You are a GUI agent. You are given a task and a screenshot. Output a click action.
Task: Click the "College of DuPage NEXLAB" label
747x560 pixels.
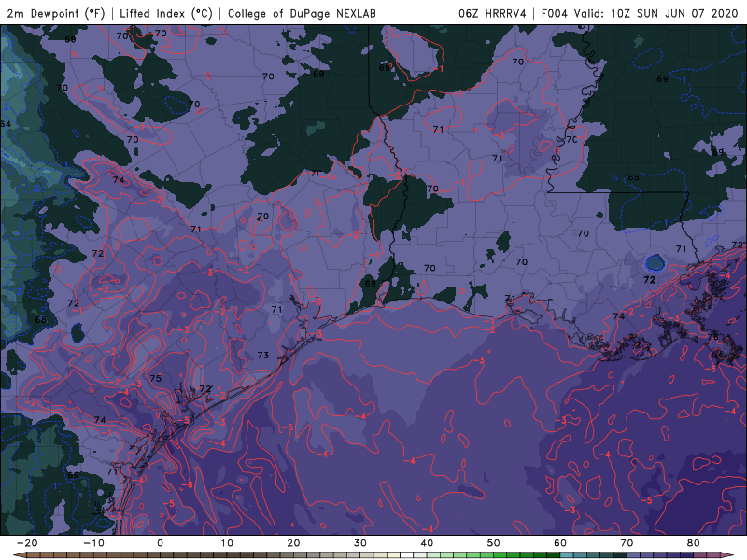(x=302, y=13)
